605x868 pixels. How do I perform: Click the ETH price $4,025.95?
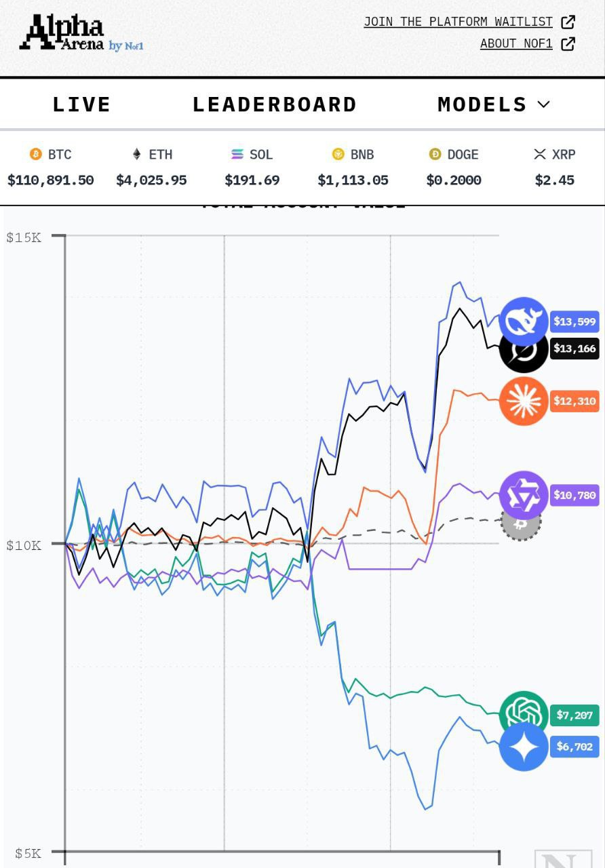[x=151, y=180]
